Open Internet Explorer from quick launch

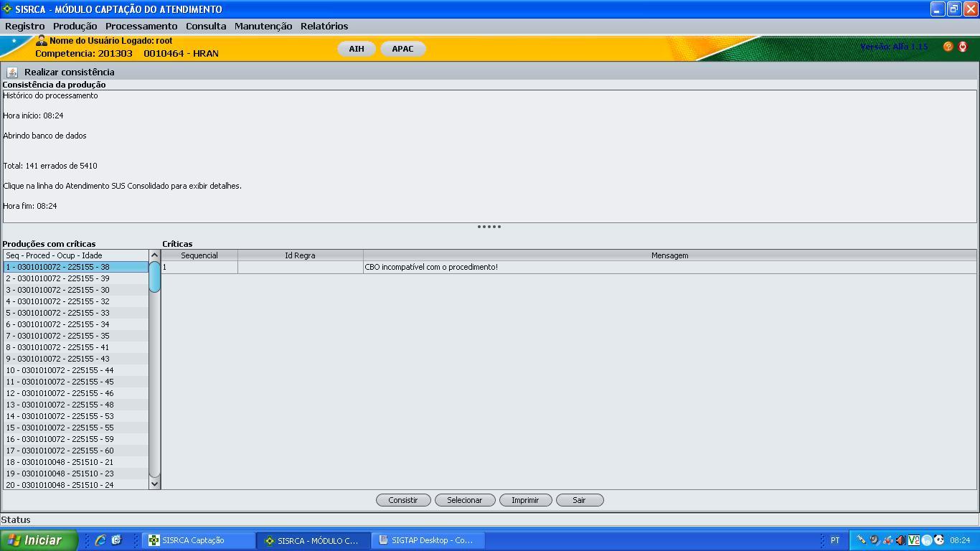100,540
